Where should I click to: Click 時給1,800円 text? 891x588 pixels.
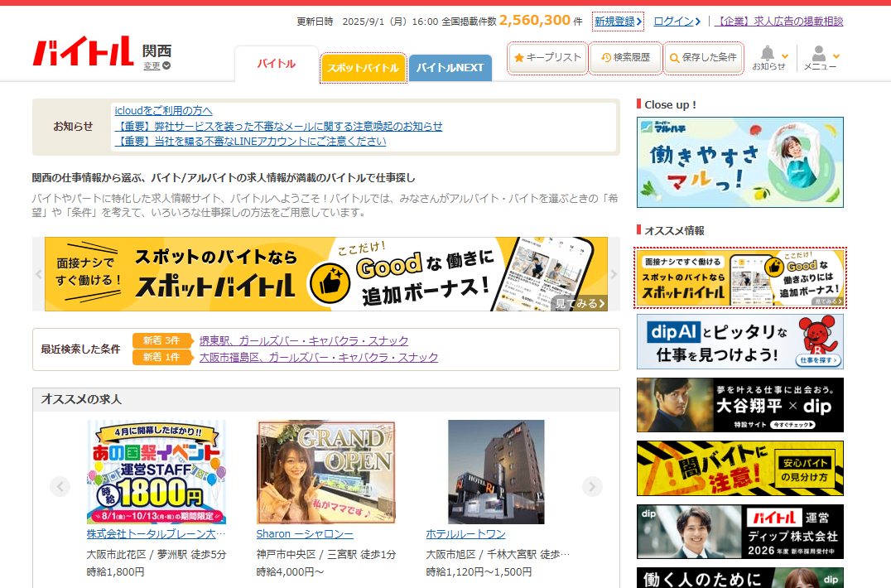click(115, 571)
